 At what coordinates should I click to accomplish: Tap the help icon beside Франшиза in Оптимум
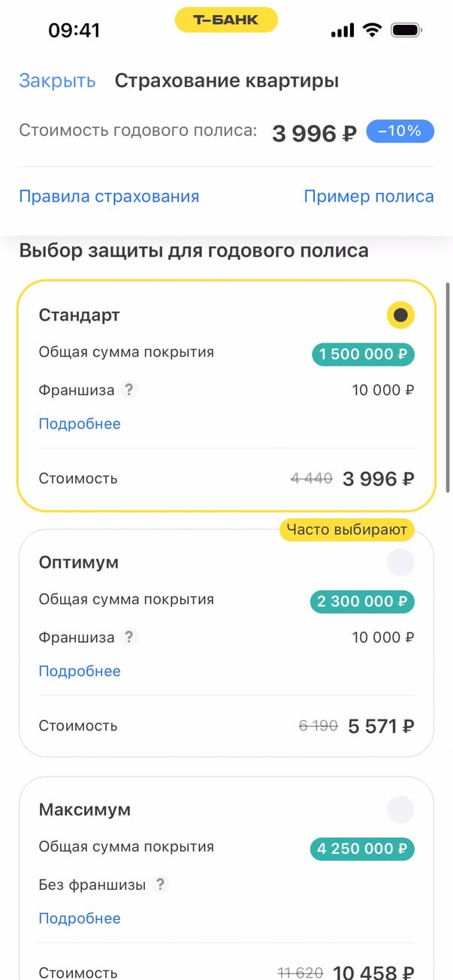click(129, 638)
